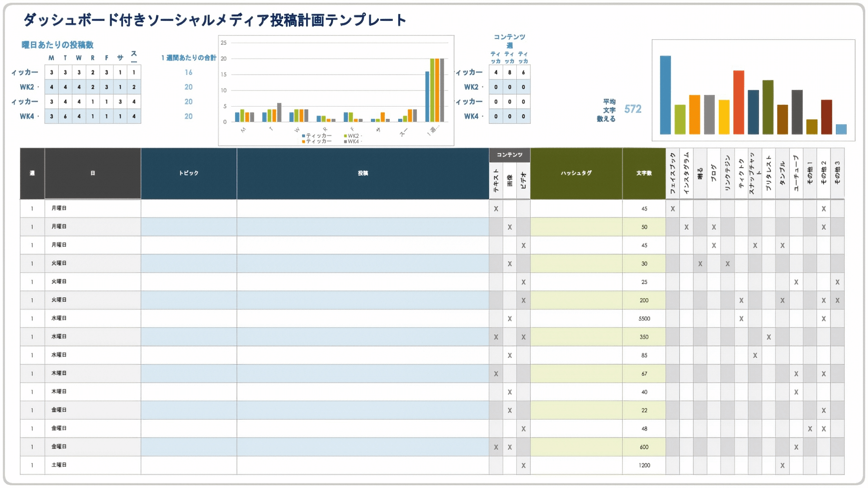Select the character count cell 600

point(644,447)
